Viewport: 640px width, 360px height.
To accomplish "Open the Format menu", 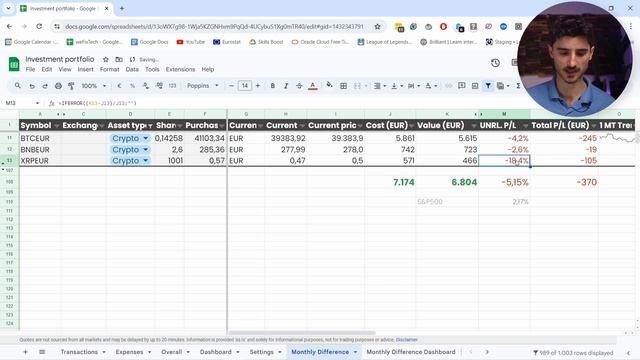I will click(x=109, y=69).
